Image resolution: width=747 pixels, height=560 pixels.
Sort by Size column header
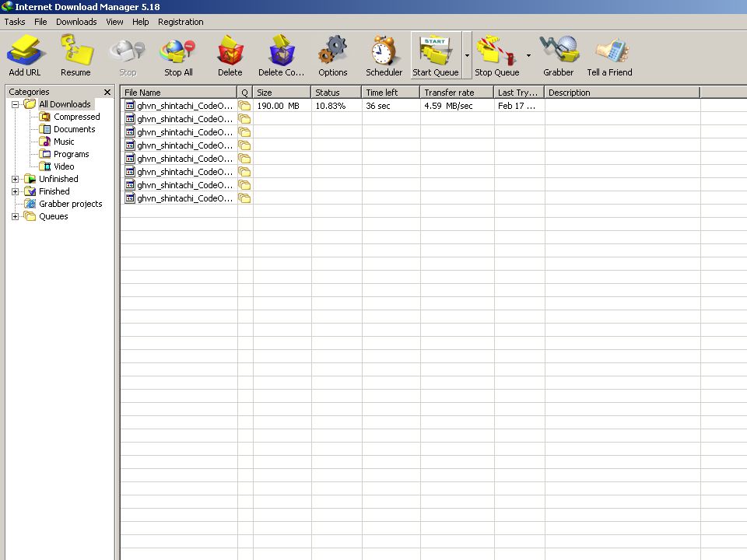click(x=282, y=93)
